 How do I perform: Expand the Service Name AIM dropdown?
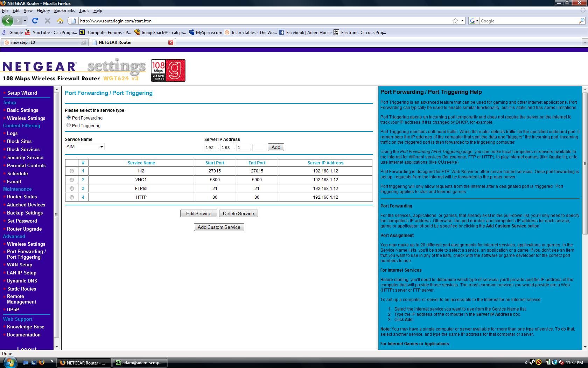pos(85,146)
